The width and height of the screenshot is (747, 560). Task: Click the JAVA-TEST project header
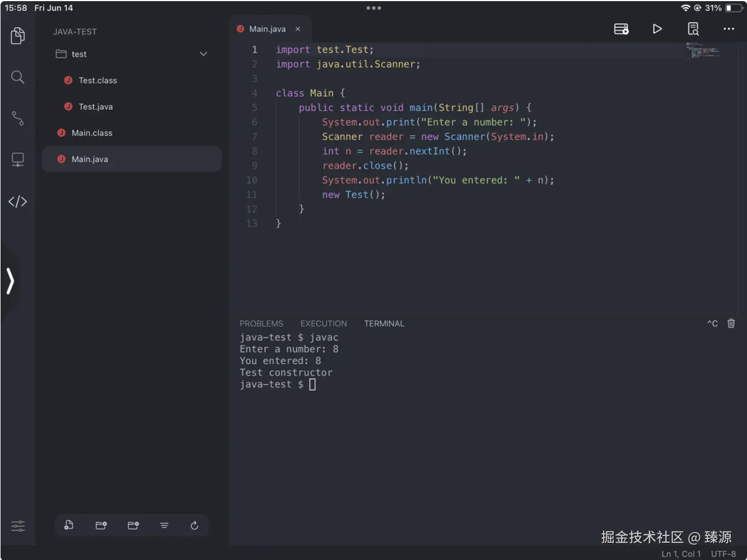[75, 32]
